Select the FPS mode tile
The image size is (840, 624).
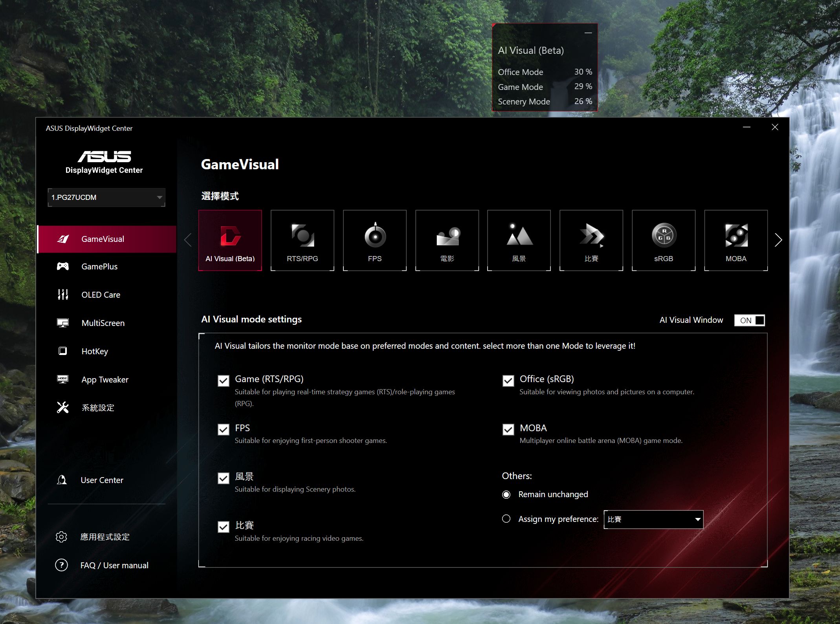point(374,240)
